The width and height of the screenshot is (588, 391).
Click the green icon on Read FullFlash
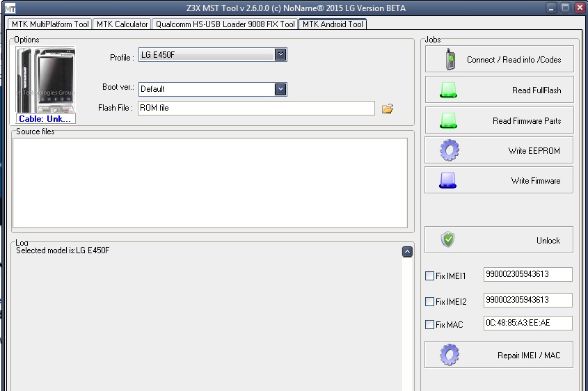(x=448, y=90)
